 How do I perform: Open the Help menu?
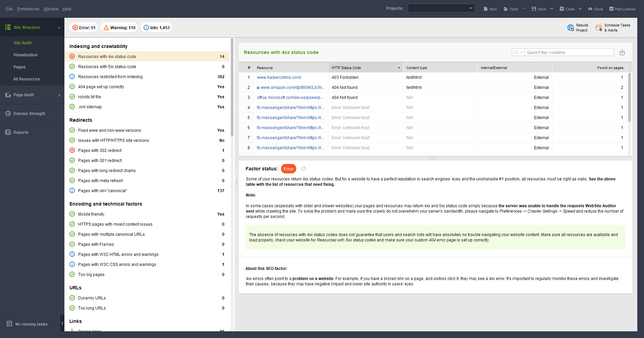[x=67, y=9]
